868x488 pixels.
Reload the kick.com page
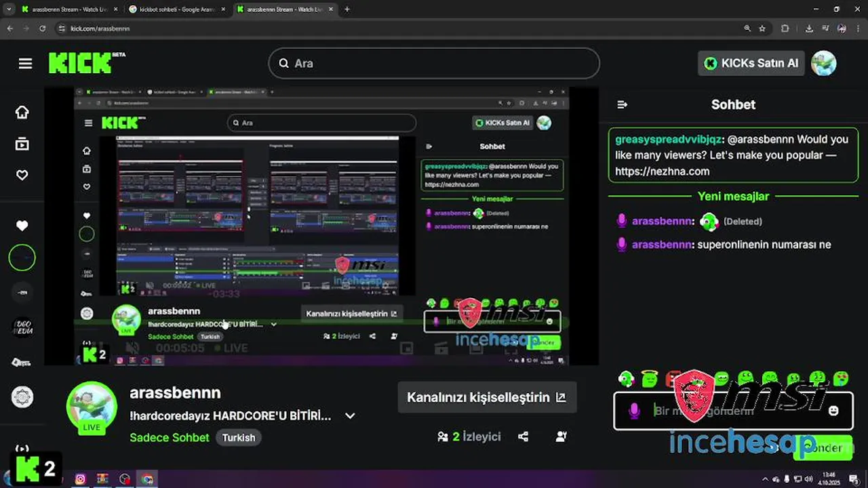42,28
